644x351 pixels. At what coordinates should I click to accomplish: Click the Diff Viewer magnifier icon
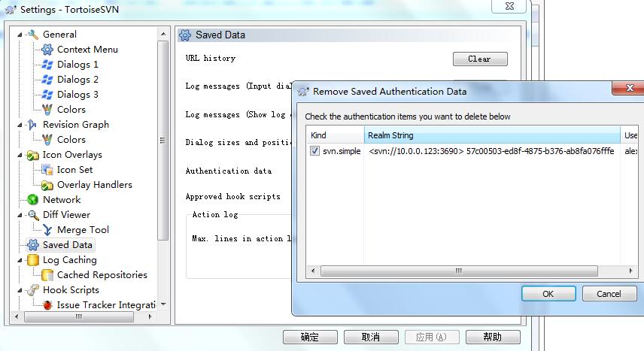pos(33,215)
